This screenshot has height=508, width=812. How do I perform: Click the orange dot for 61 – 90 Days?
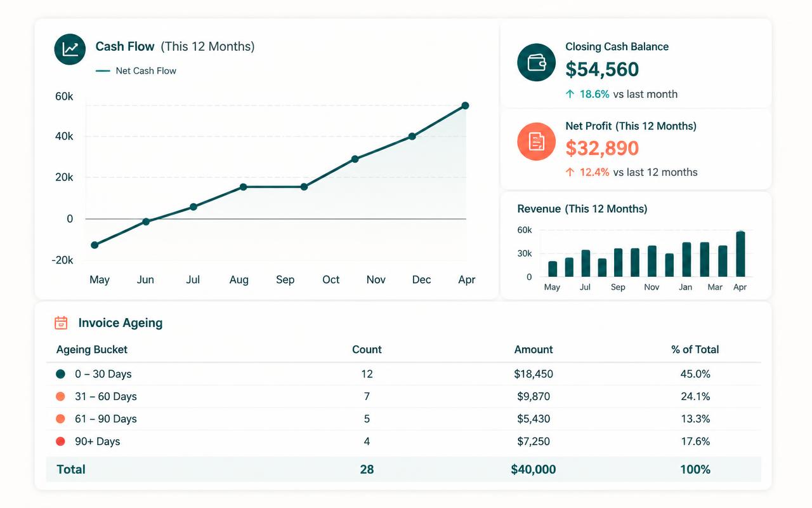[x=61, y=418]
